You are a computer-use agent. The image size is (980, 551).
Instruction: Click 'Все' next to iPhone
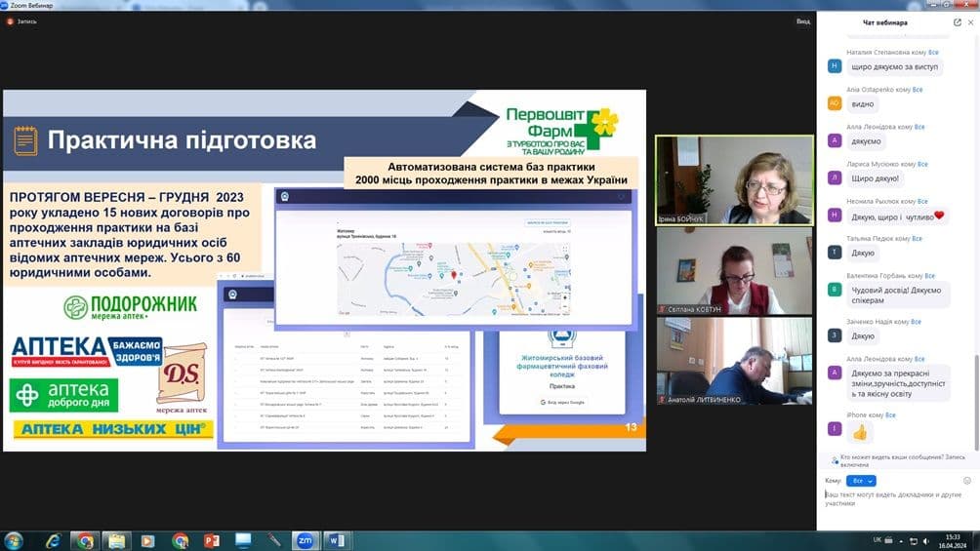click(x=890, y=414)
